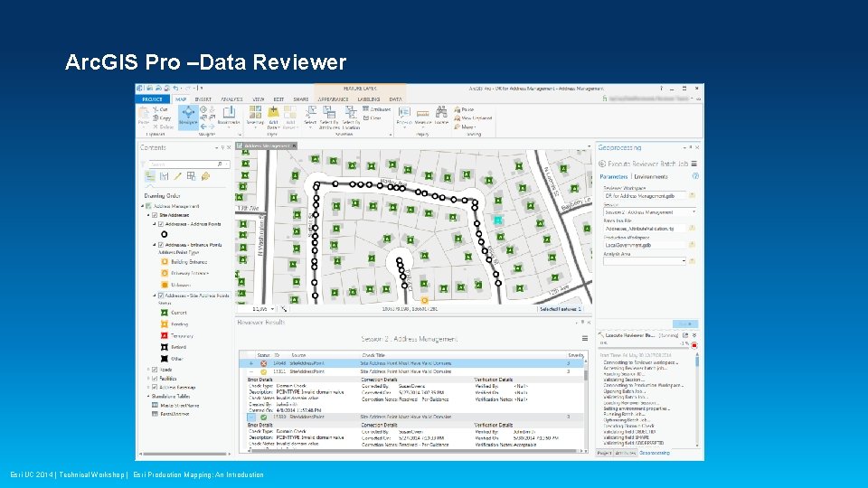The width and height of the screenshot is (868, 488).
Task: Click the Temporary status red symbol
Action: (165, 335)
